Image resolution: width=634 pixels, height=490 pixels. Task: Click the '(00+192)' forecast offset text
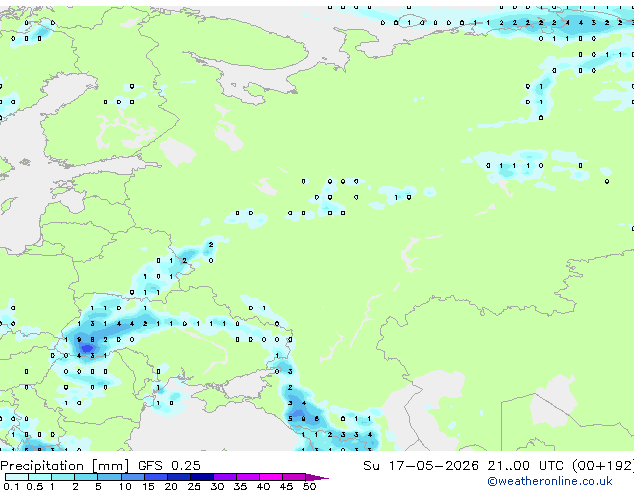click(x=603, y=466)
